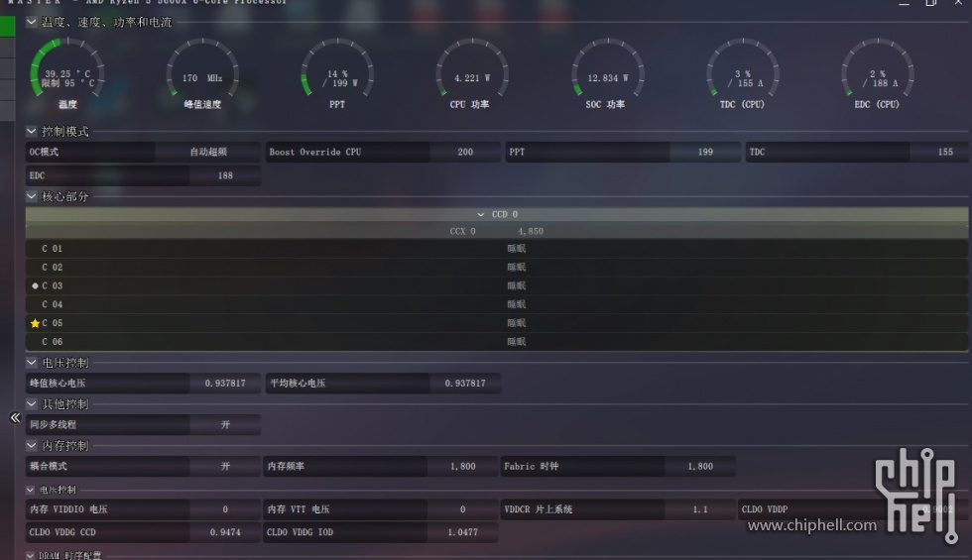
Task: Click the 内存 VTT 电压 field
Action: pos(381,509)
